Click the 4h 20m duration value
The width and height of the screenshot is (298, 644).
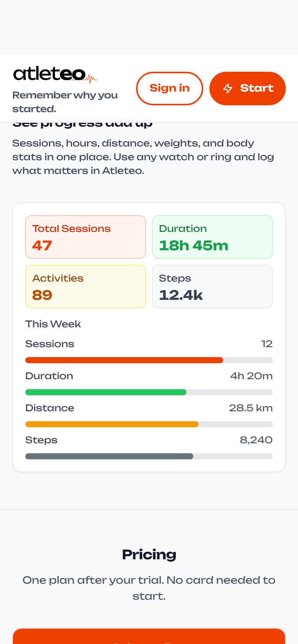tap(251, 376)
